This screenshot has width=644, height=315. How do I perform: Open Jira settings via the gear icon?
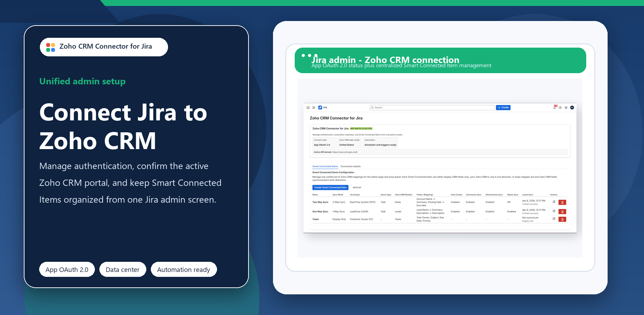[566, 107]
